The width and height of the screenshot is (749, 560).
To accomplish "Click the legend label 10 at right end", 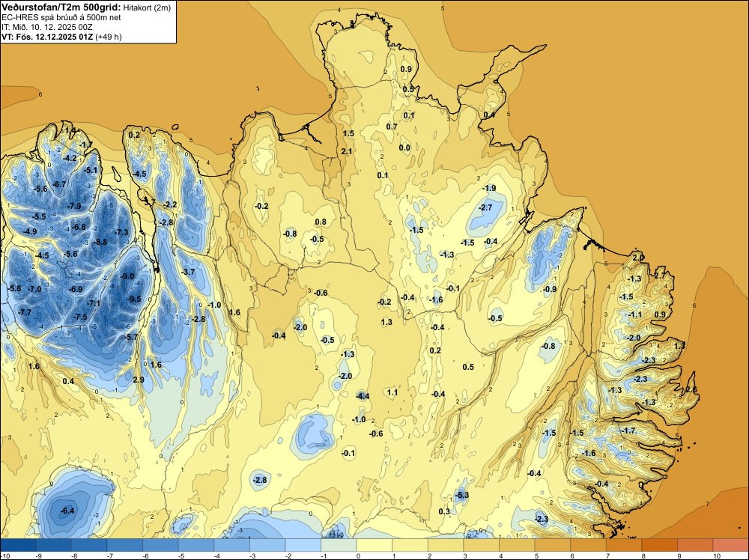I will pyautogui.click(x=717, y=556).
